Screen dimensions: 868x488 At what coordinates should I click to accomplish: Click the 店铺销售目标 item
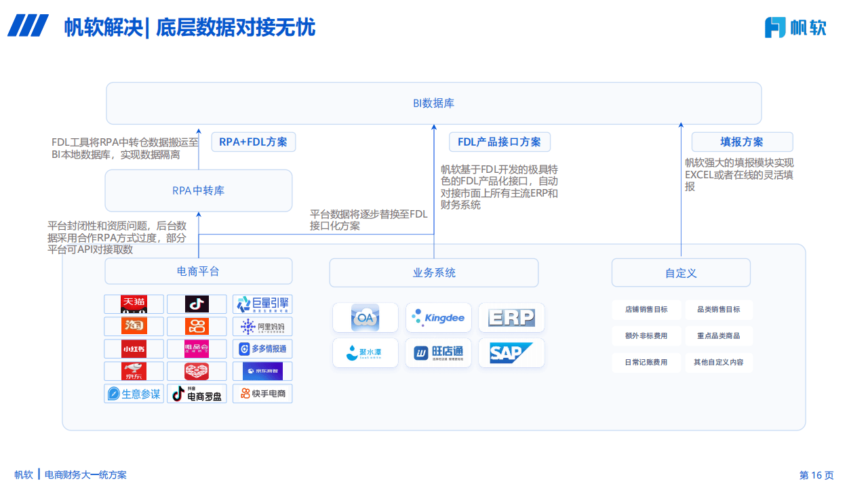click(646, 309)
